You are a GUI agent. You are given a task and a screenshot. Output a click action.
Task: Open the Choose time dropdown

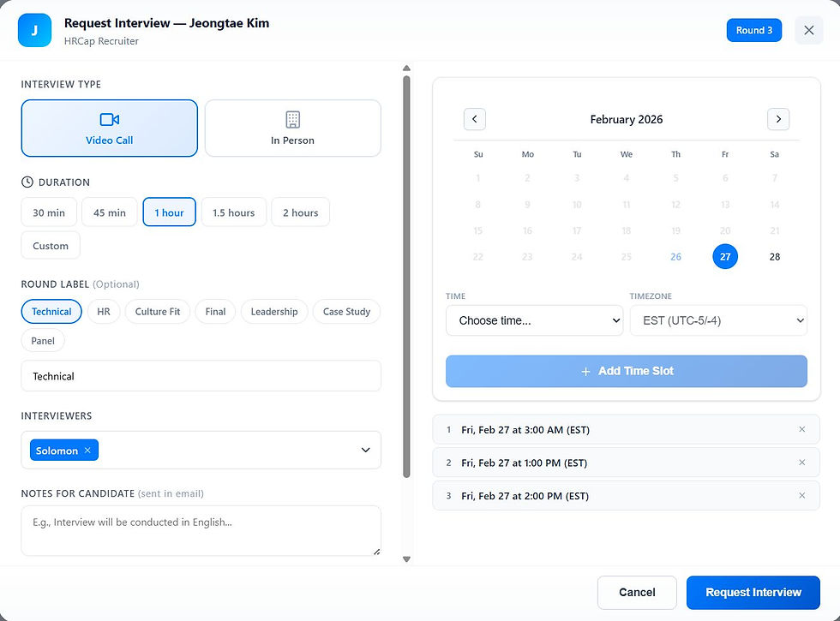pos(534,319)
